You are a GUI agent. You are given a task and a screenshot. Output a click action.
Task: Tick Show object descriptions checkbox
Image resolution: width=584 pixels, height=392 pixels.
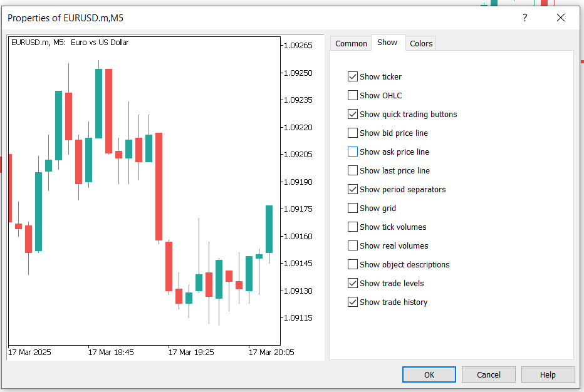coord(353,265)
